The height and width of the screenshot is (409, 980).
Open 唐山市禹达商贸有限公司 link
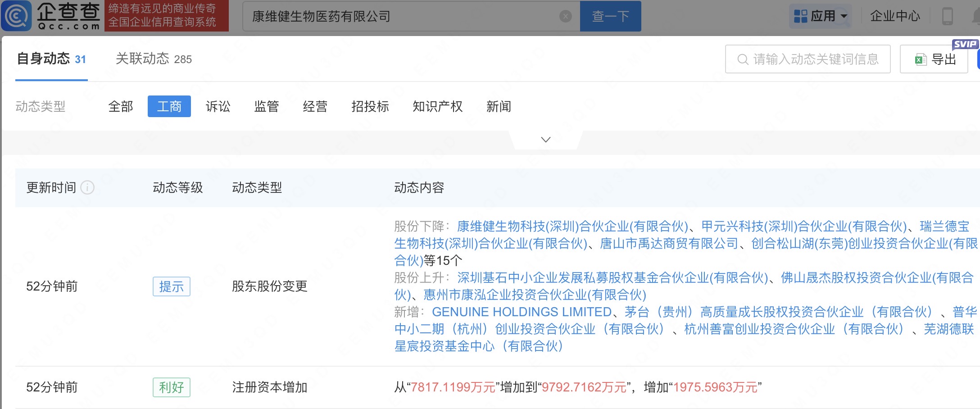click(669, 243)
